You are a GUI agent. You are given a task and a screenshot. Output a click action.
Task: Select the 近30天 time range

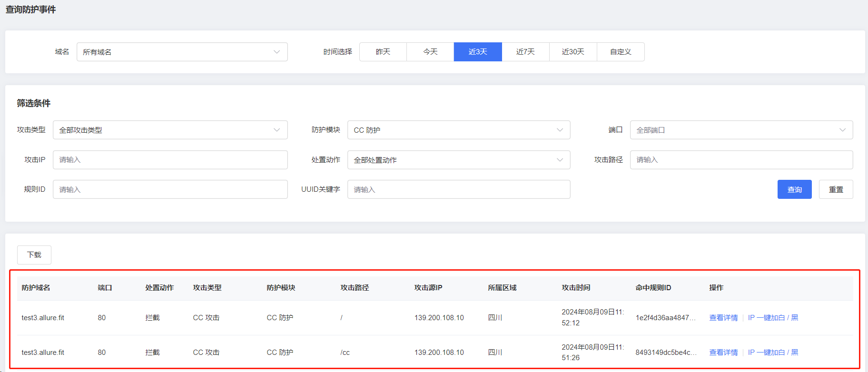(x=573, y=52)
